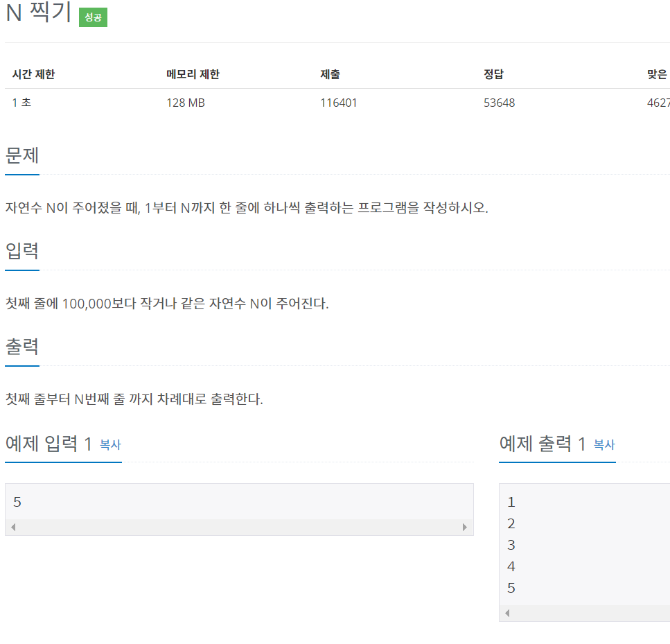Click output line 5 in example output

[x=511, y=588]
